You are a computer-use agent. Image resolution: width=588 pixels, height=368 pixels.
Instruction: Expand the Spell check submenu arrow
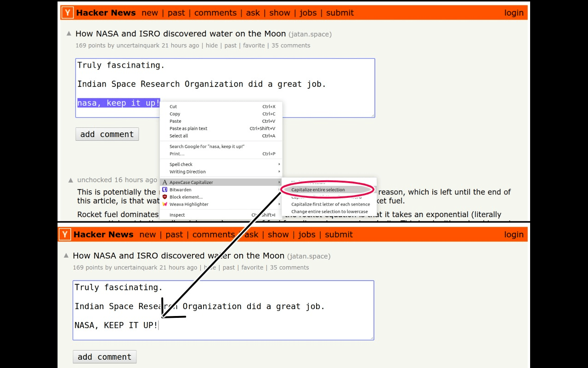[x=279, y=164]
